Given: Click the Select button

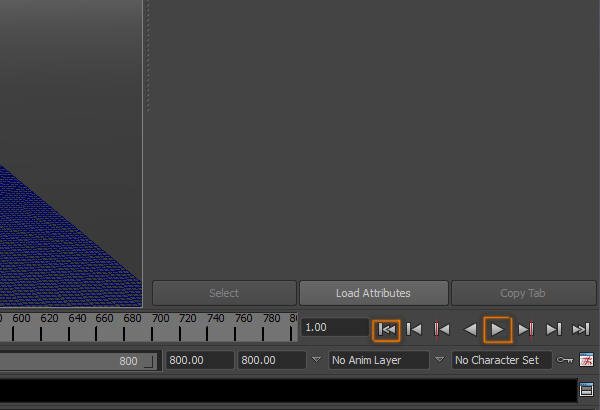Looking at the screenshot, I should 224,293.
